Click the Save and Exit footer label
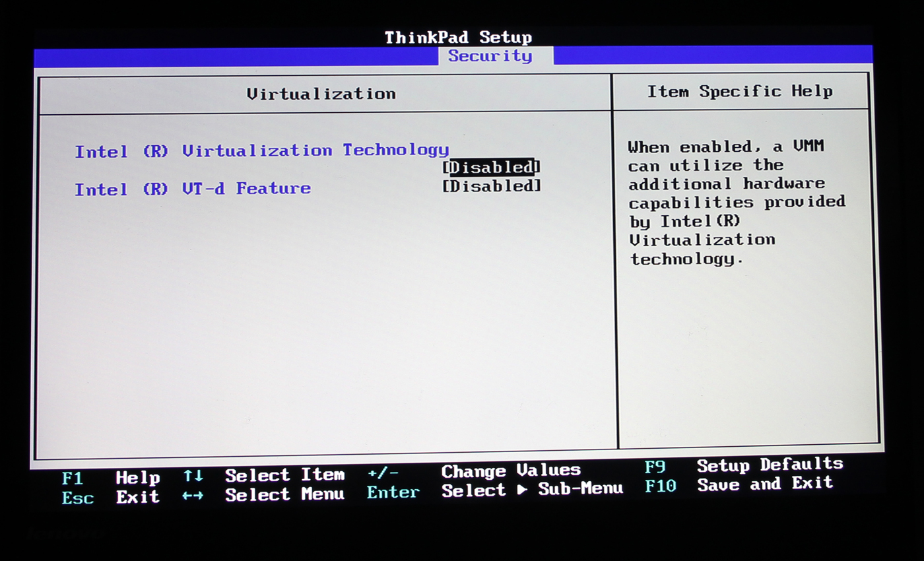Image resolution: width=924 pixels, height=561 pixels. (x=765, y=484)
